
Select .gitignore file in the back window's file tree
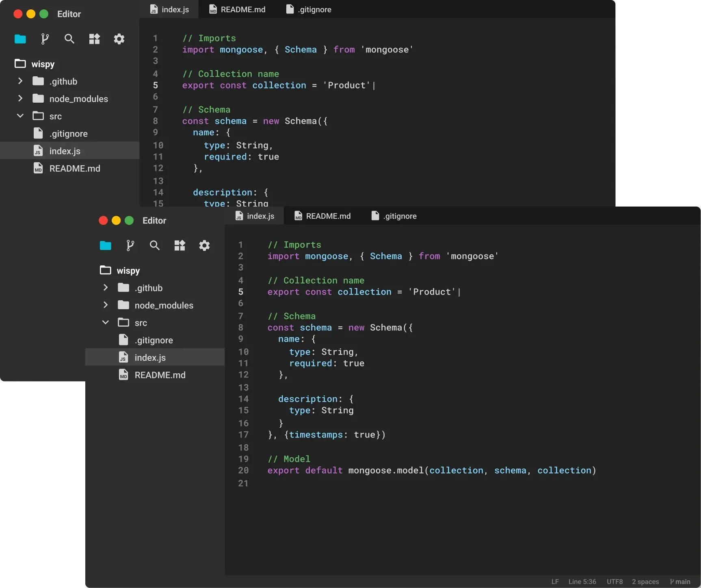point(68,134)
